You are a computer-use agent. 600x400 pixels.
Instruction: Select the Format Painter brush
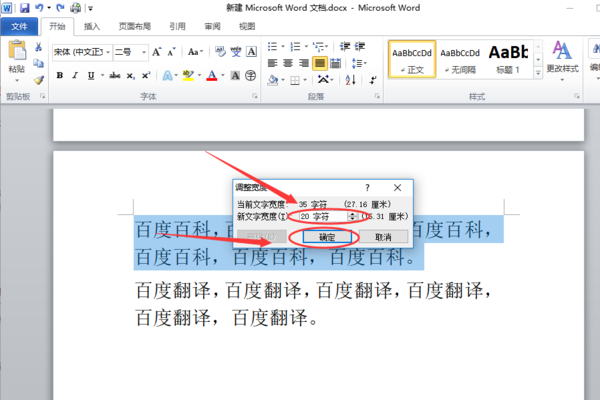tap(38, 80)
